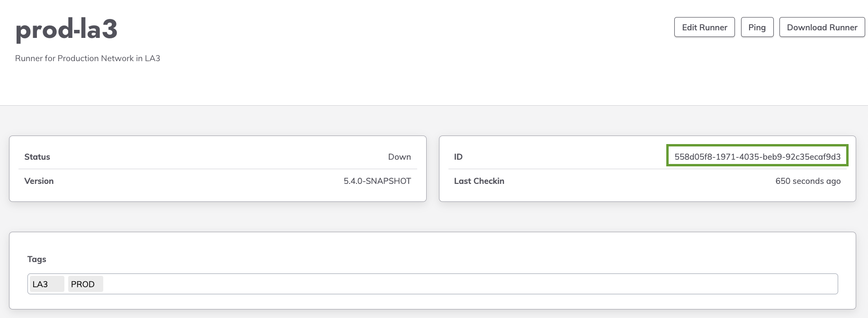Click the LA3 tag chip
This screenshot has height=318, width=868.
click(x=47, y=284)
